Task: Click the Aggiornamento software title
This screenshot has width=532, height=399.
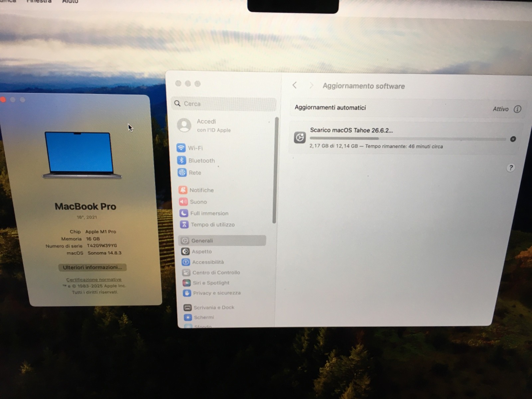Action: coord(364,86)
